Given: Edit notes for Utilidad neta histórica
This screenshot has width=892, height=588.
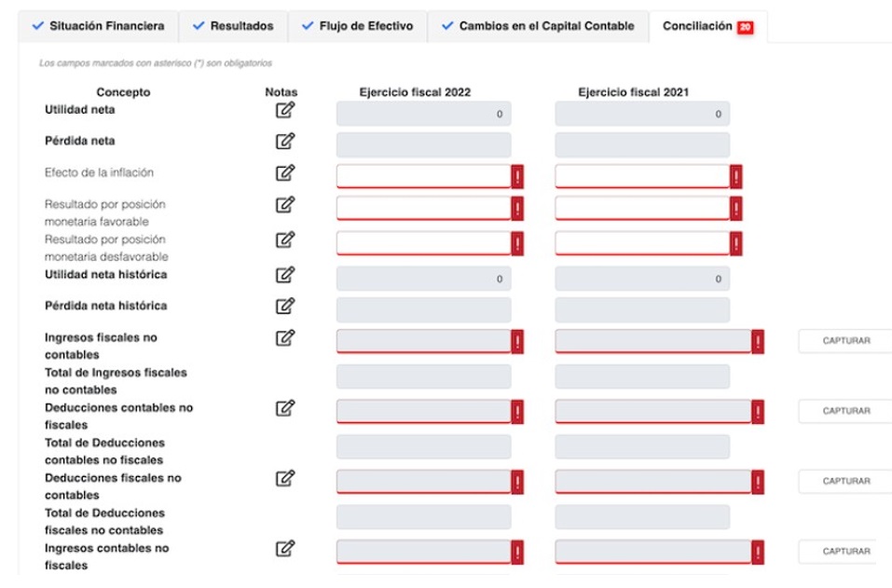Looking at the screenshot, I should click(x=285, y=275).
